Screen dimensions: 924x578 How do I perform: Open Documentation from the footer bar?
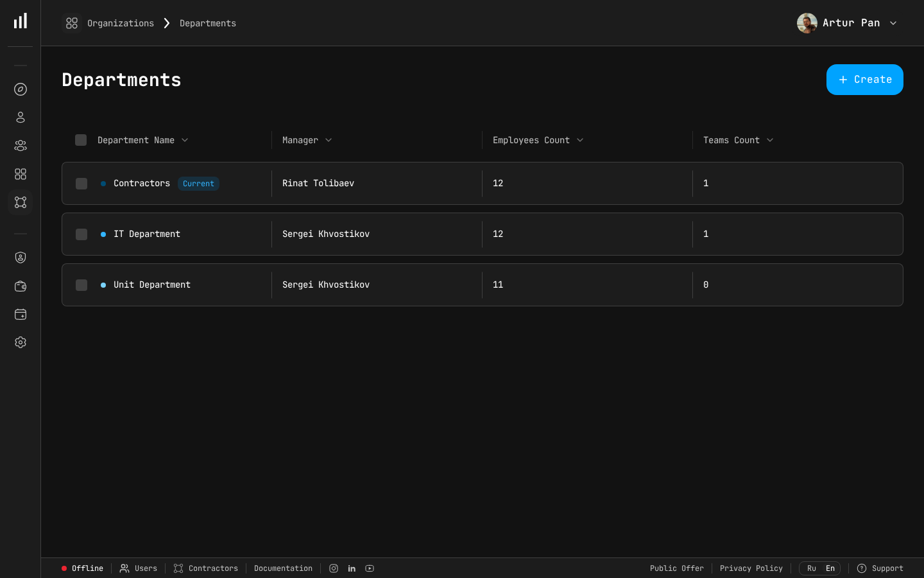coord(283,568)
